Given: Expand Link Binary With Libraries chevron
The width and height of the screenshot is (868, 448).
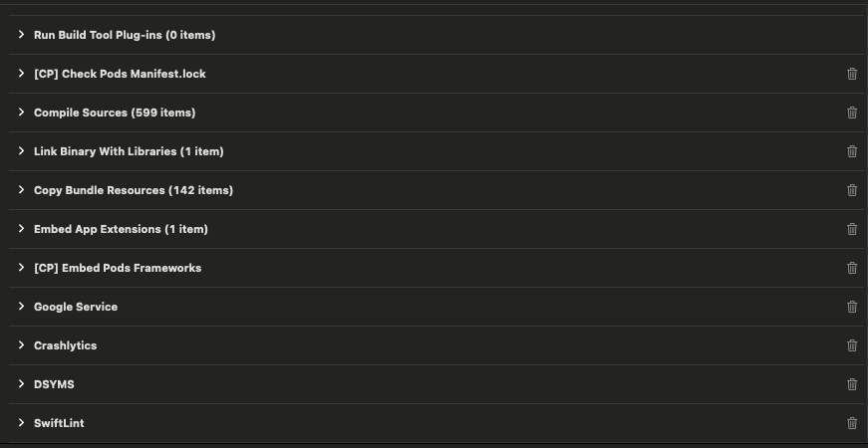Looking at the screenshot, I should click(21, 151).
